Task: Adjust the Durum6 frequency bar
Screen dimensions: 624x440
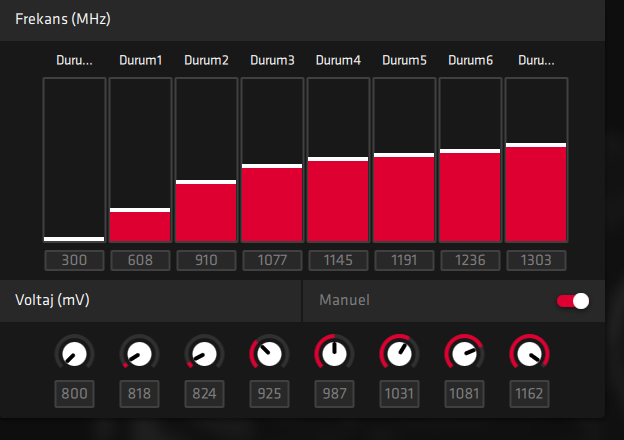Action: pos(470,160)
